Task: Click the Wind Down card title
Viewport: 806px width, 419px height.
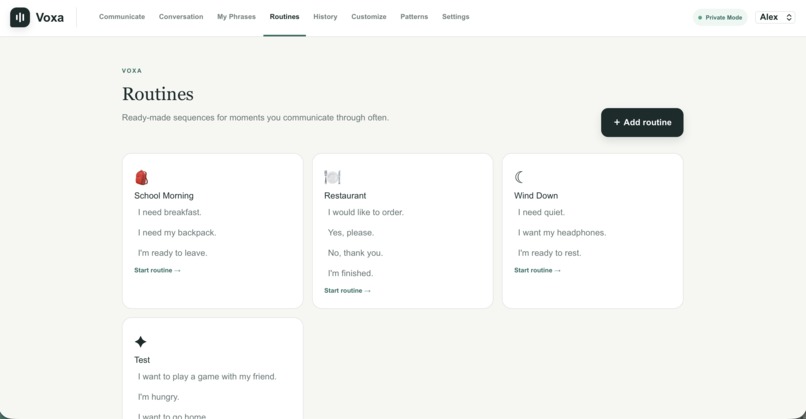Action: pos(536,196)
